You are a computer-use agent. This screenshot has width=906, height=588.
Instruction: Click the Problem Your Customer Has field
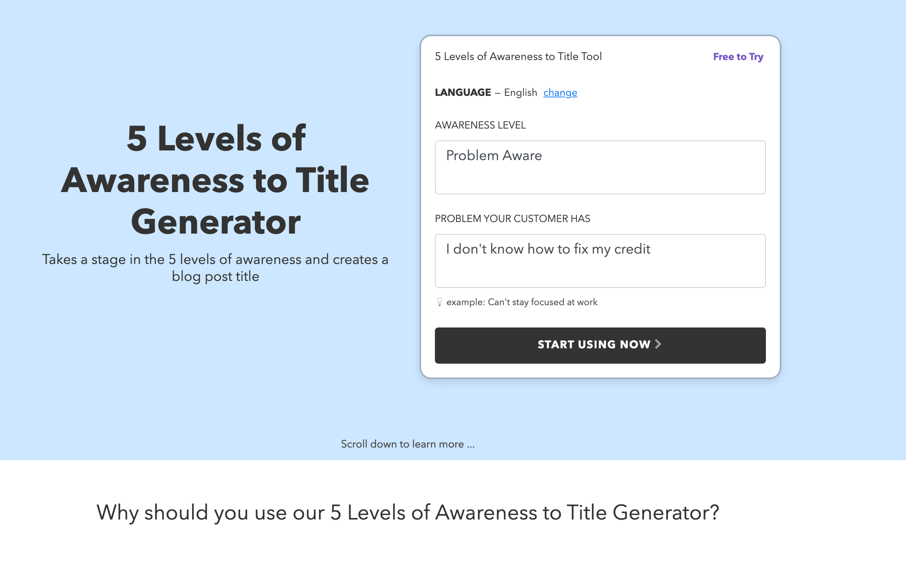coord(600,261)
